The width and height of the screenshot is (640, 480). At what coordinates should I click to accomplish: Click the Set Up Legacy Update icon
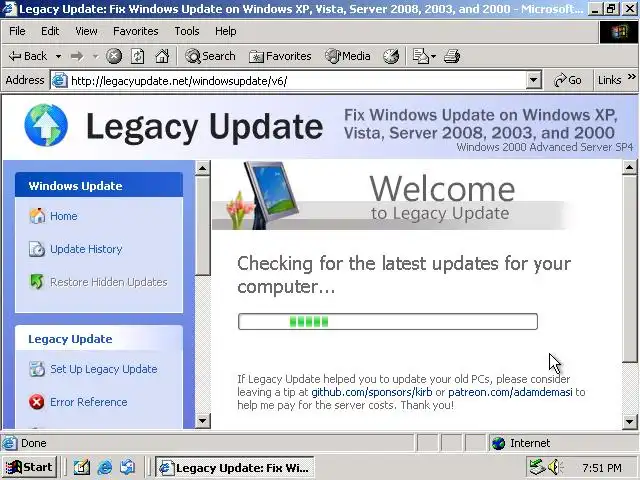(37, 369)
